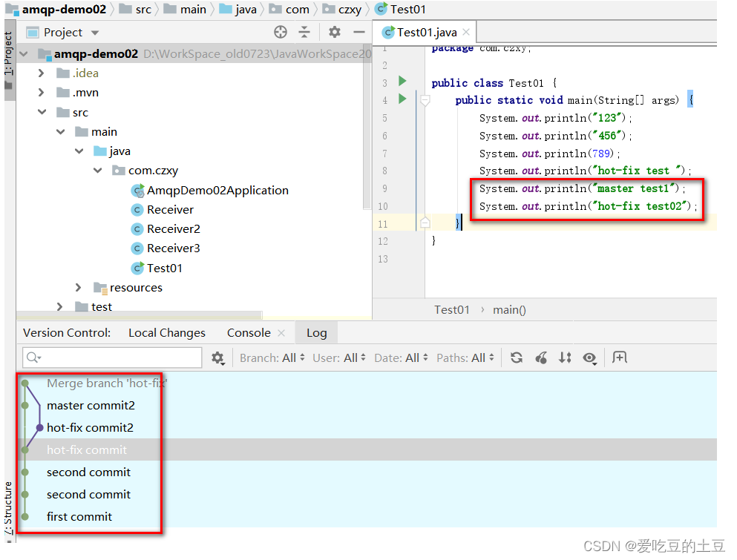
Task: Close the Test01.java editor tab
Action: click(466, 32)
